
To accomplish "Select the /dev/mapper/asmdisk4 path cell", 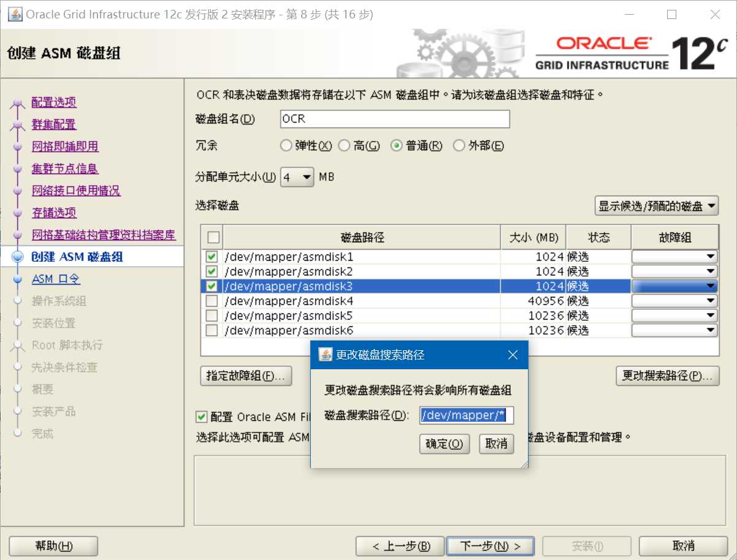I will [362, 301].
